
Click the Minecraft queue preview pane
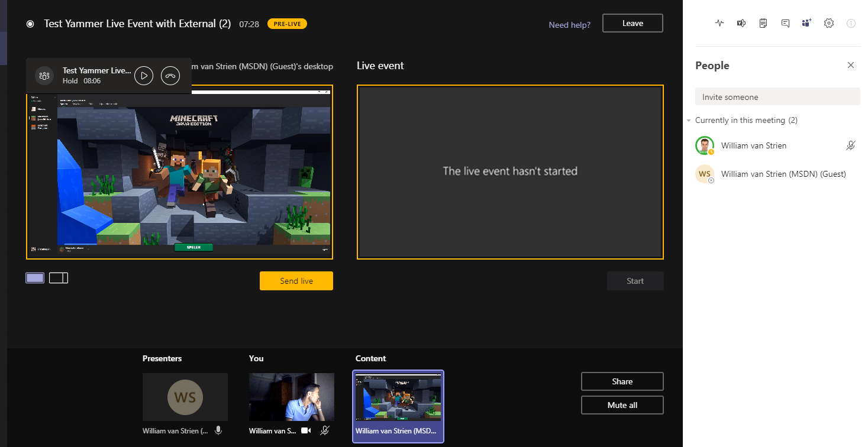pyautogui.click(x=179, y=172)
